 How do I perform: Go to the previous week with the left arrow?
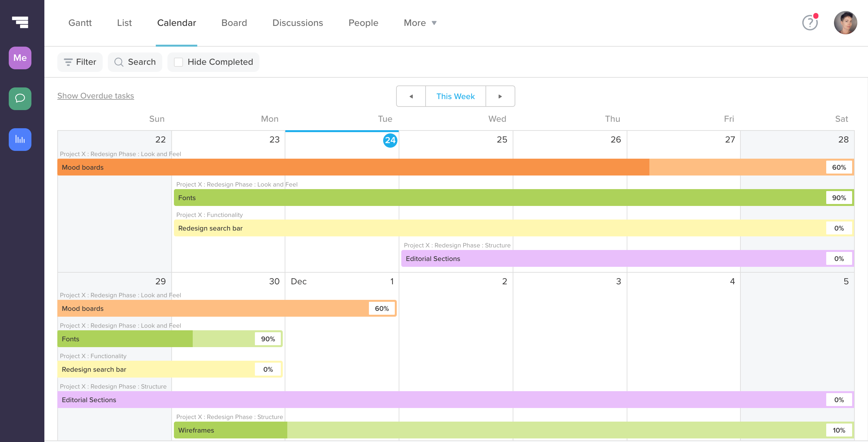411,96
